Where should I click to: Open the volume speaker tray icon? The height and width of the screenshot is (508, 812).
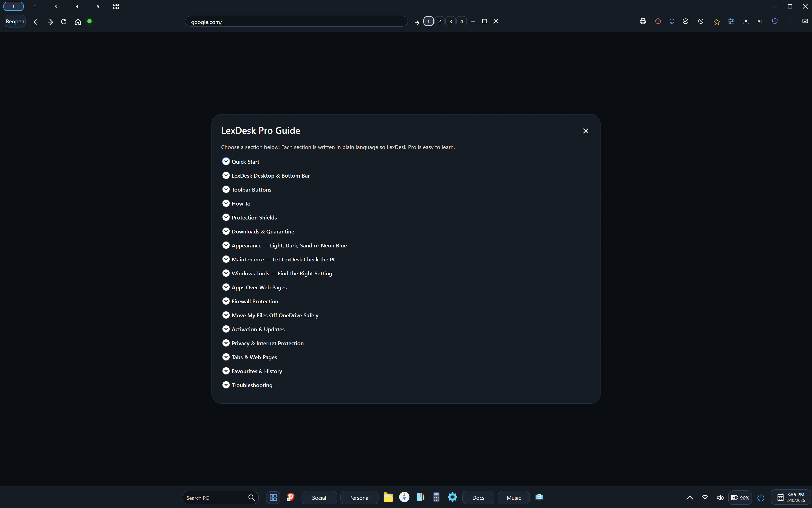tap(720, 498)
